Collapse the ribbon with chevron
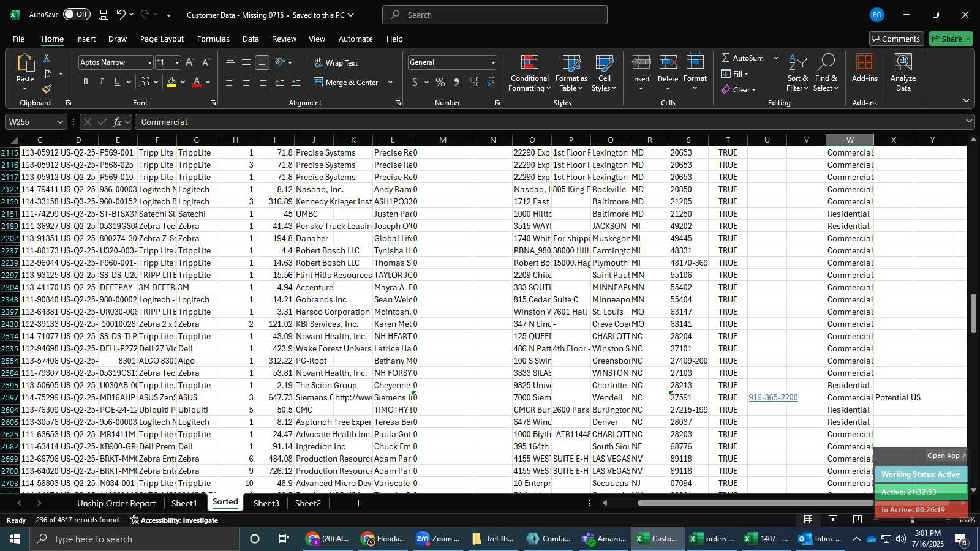Viewport: 980px width, 551px height. (966, 101)
